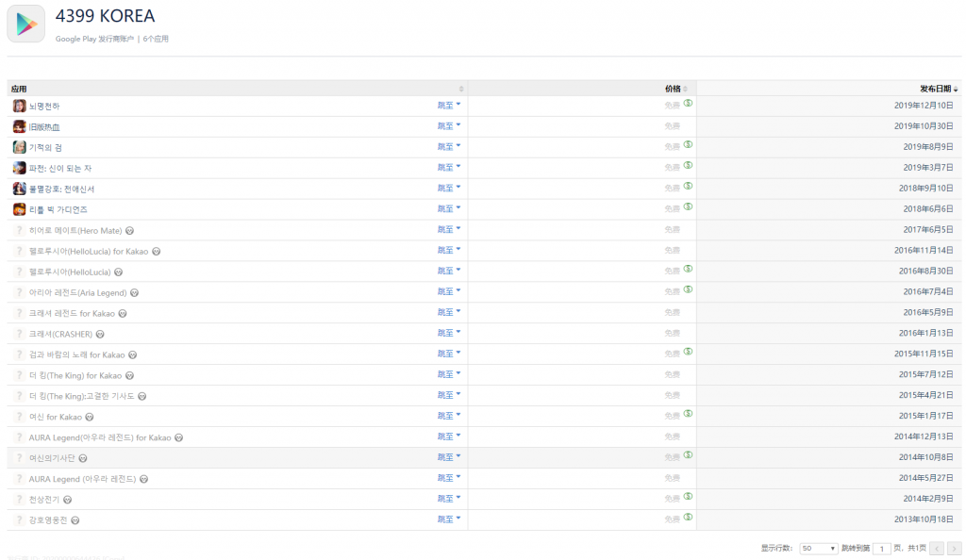Open the rows-per-page dropdown showing 50

[818, 548]
